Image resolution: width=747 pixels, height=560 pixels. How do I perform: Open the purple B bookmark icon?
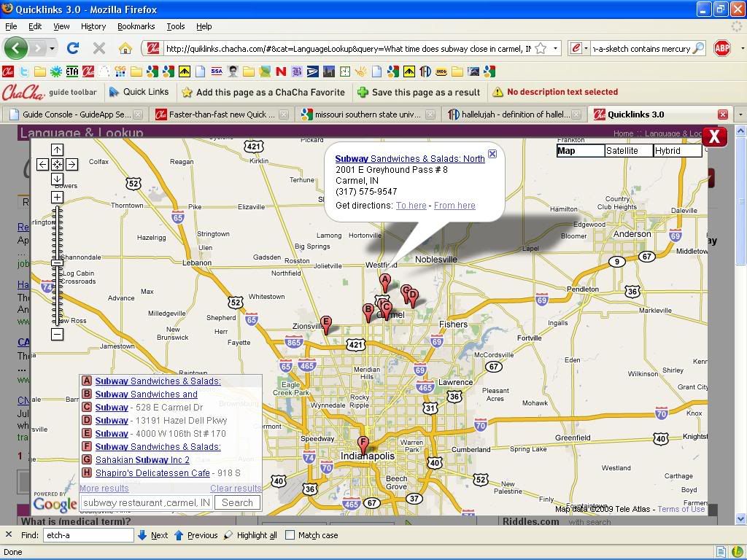tap(297, 71)
